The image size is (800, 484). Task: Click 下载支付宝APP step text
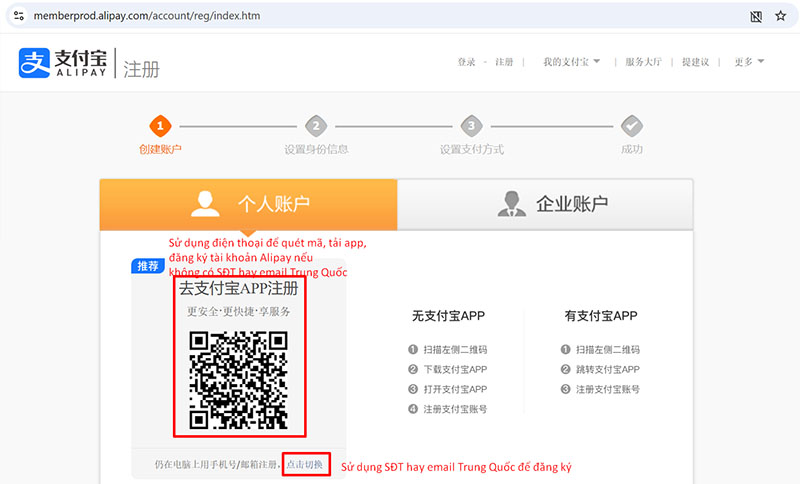click(x=455, y=369)
